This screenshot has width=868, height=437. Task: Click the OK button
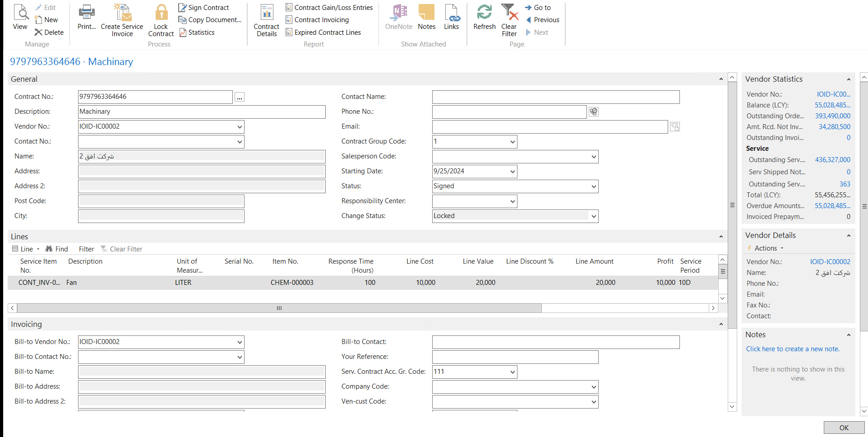[844, 428]
